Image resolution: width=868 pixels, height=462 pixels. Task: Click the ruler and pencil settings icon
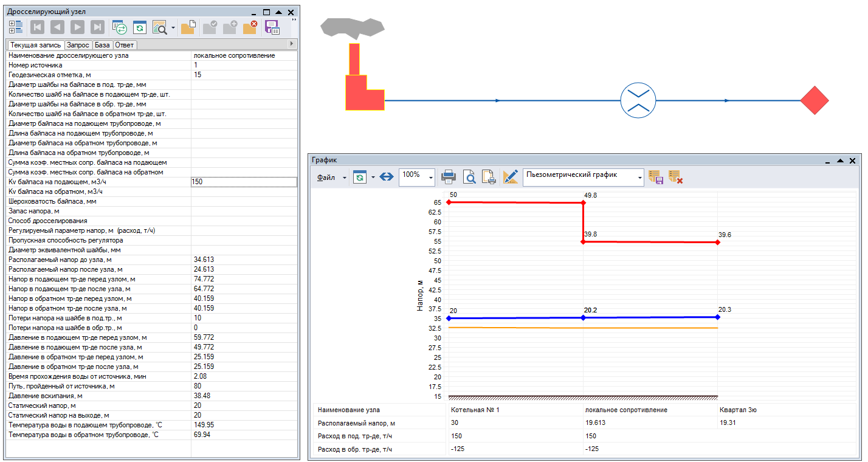pyautogui.click(x=510, y=177)
